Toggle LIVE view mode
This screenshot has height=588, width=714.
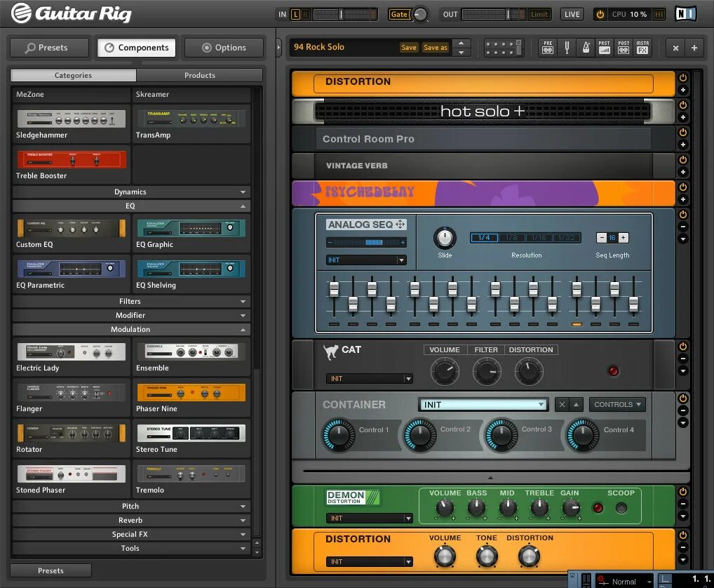click(572, 15)
